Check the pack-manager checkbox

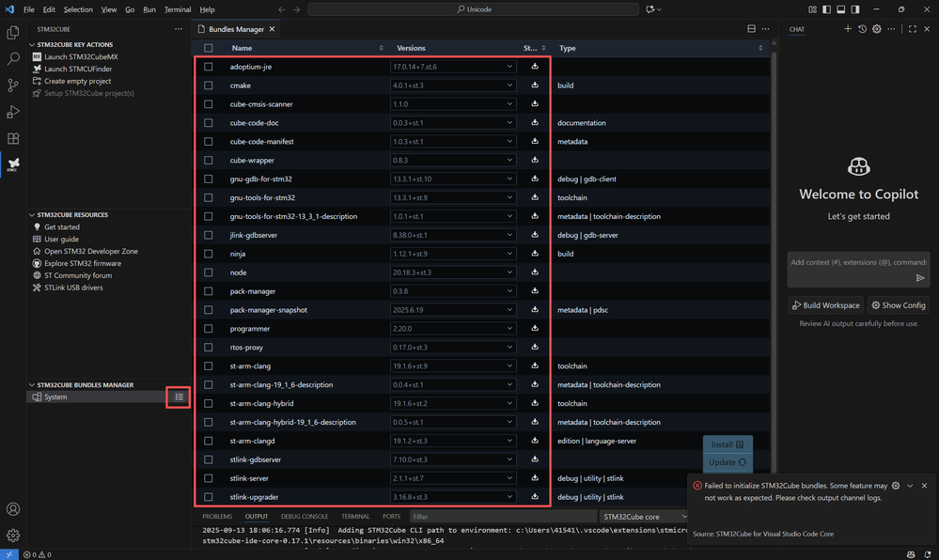pos(209,291)
